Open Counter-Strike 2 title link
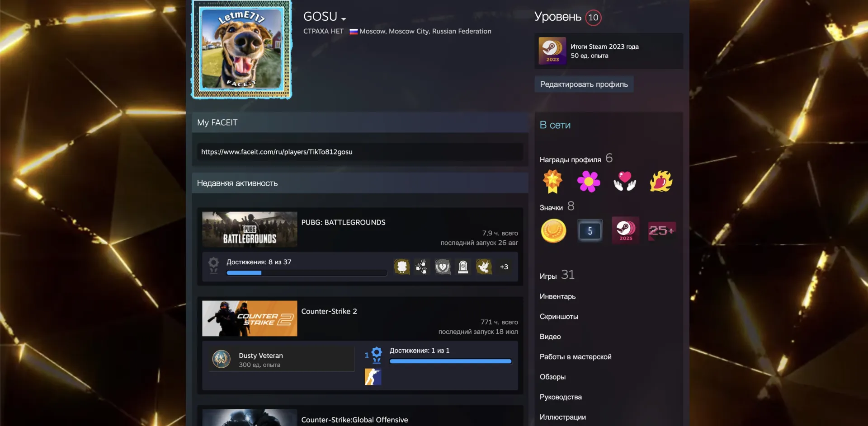This screenshot has width=868, height=426. pyautogui.click(x=329, y=311)
